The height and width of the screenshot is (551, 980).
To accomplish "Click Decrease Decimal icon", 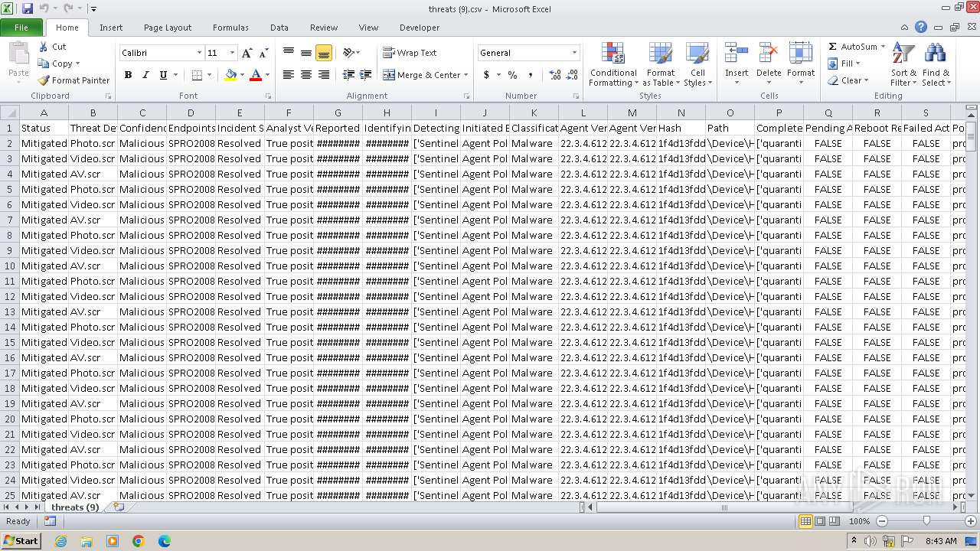I will pos(573,75).
